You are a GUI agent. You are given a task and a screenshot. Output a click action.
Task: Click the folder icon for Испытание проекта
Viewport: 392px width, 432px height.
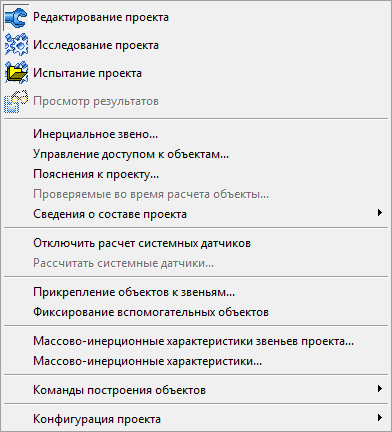[16, 73]
